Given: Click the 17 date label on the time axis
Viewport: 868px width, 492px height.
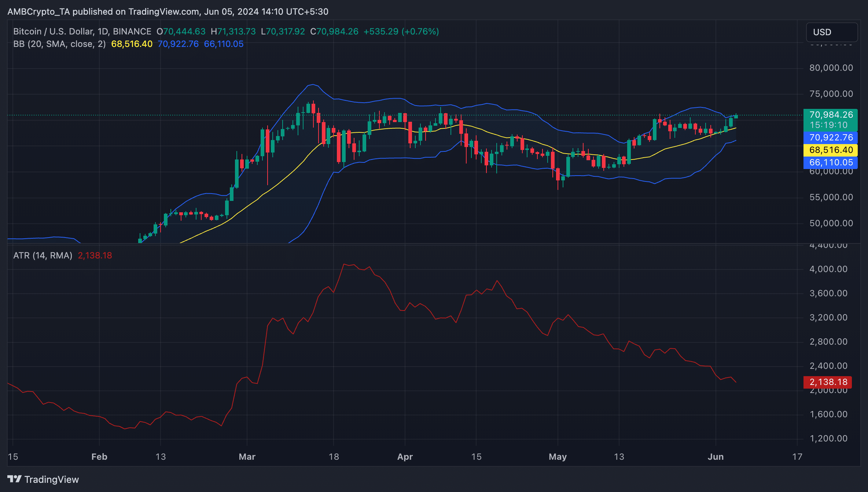Looking at the screenshot, I should point(797,457).
